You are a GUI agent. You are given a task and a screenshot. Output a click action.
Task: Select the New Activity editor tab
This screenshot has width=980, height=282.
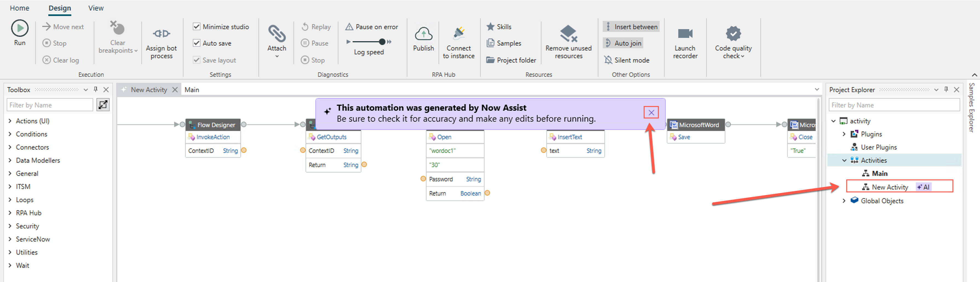tap(149, 90)
